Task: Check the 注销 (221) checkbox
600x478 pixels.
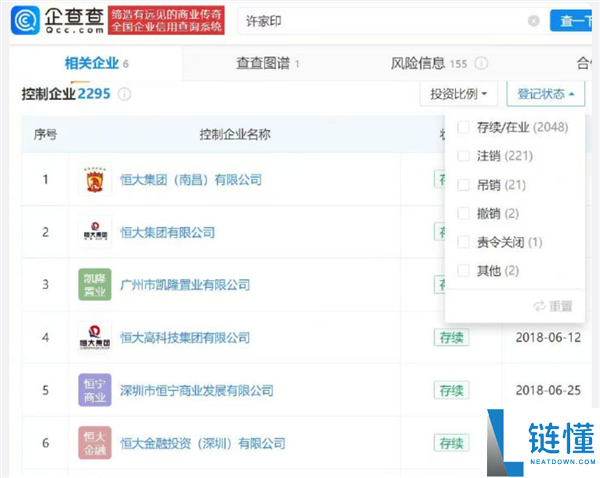Action: pos(463,156)
